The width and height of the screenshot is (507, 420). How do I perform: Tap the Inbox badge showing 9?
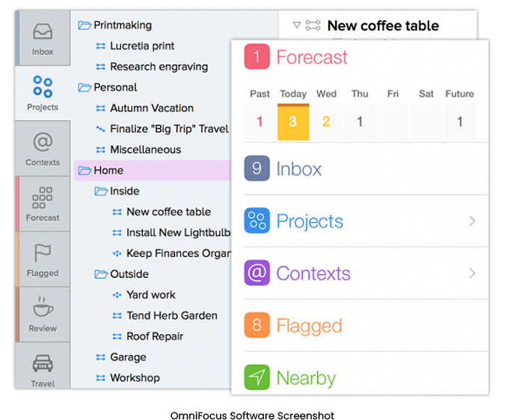256,168
